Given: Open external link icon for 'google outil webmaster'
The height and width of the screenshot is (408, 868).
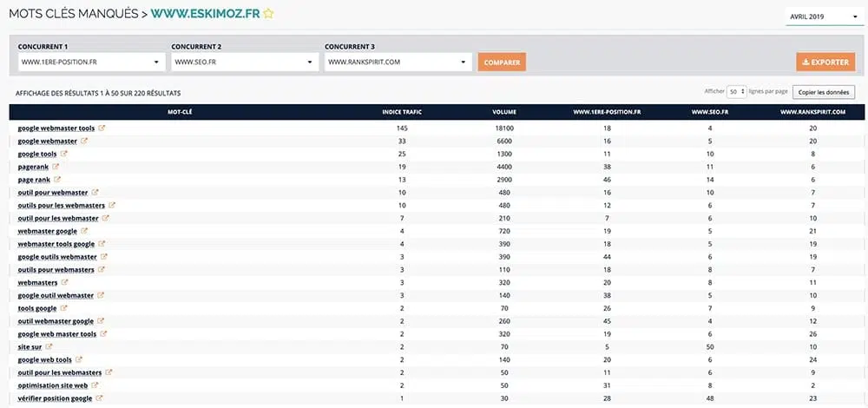Looking at the screenshot, I should [101, 295].
